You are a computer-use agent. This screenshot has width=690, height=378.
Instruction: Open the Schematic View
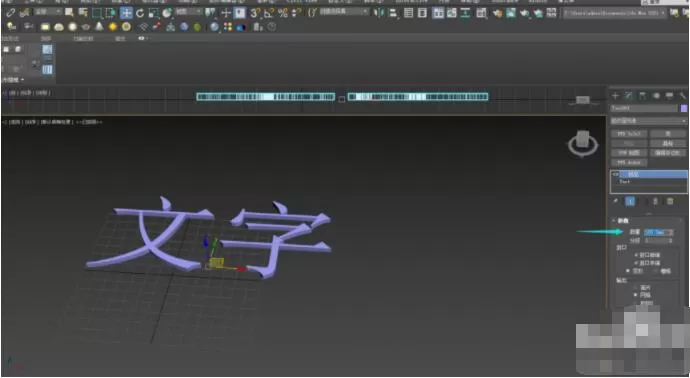466,13
